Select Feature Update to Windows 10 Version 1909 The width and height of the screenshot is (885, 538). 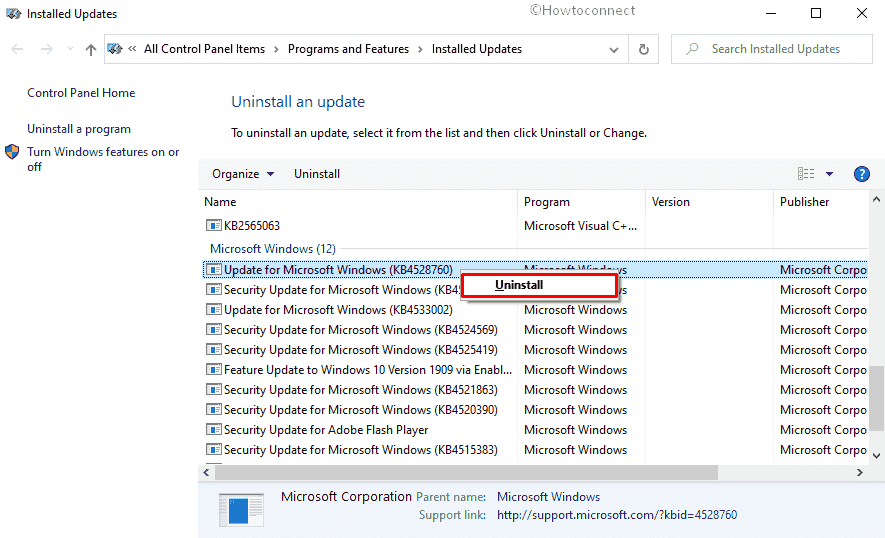534,370
